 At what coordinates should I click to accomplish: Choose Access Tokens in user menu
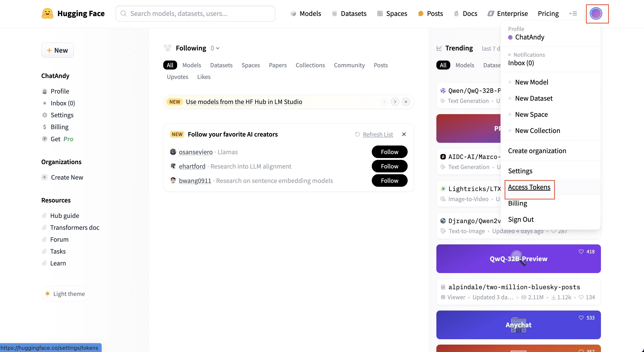tap(529, 187)
